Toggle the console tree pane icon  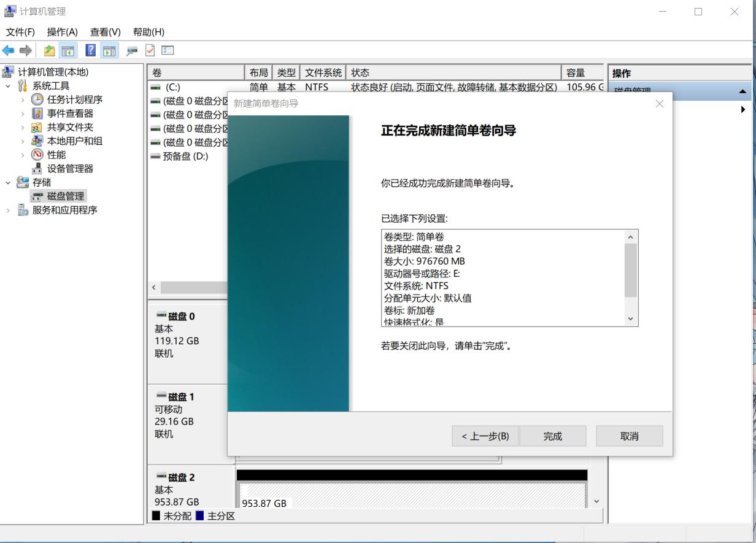[x=67, y=50]
